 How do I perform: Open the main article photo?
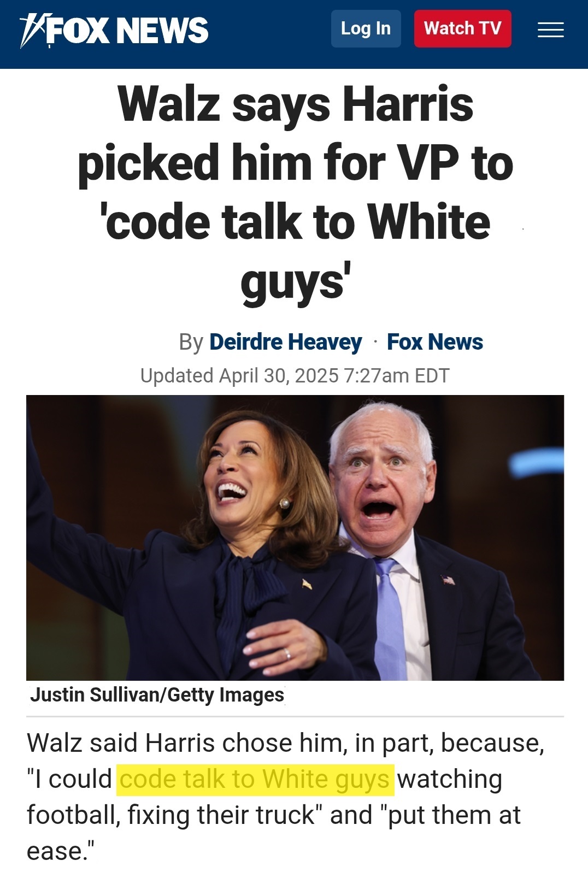(295, 538)
